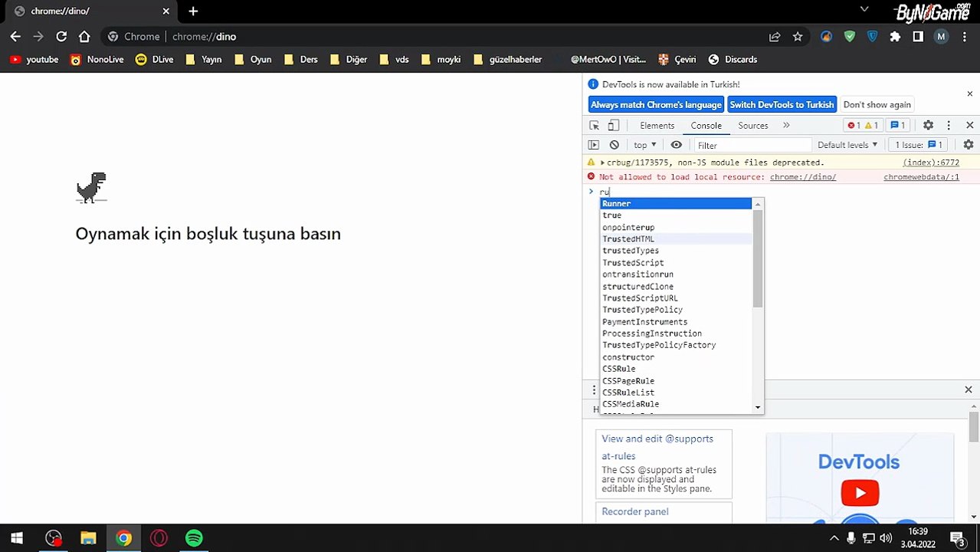Open the Diğer bookmarks folder
Viewport: 980px width, 552px height.
click(x=348, y=59)
